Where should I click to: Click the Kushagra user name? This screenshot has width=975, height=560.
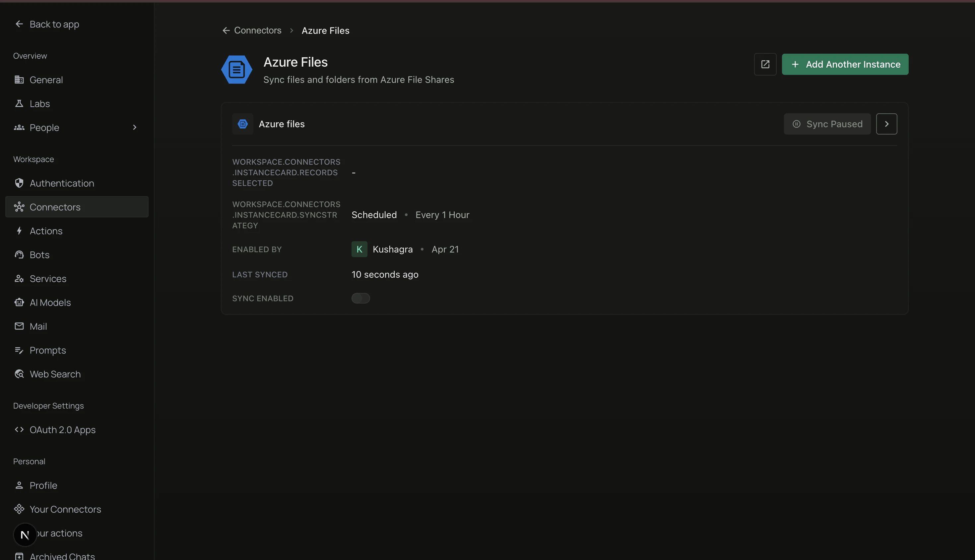point(393,249)
